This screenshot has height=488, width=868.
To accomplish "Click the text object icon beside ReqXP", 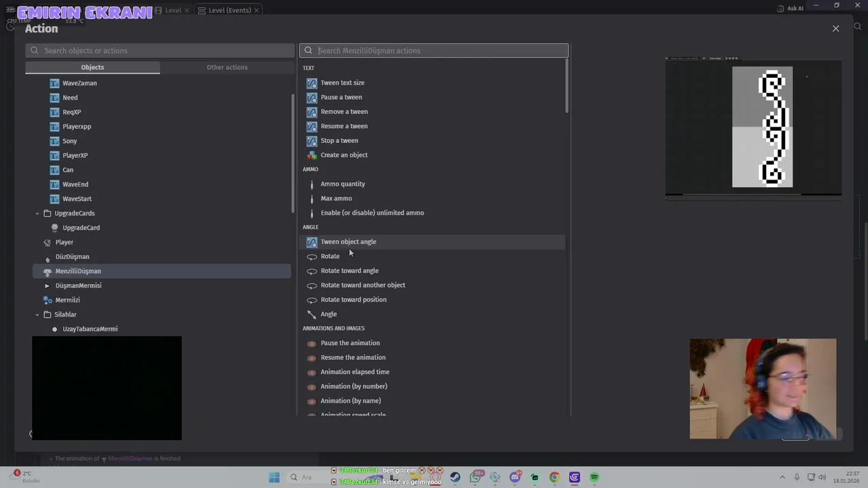I will (x=55, y=112).
